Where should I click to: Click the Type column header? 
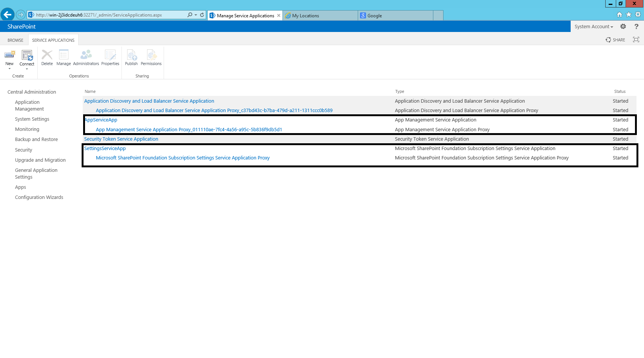tap(399, 91)
